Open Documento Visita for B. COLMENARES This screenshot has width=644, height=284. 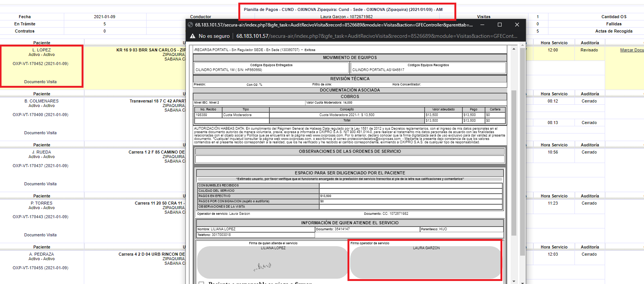click(x=40, y=133)
